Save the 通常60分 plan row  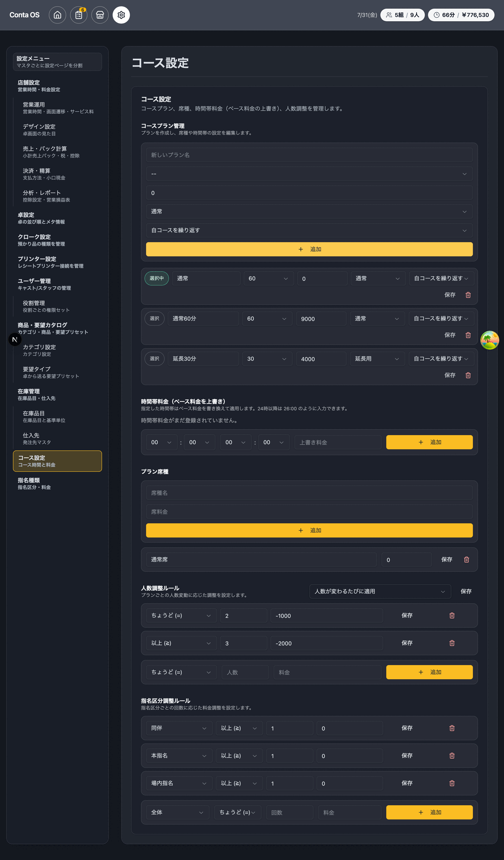(x=450, y=335)
